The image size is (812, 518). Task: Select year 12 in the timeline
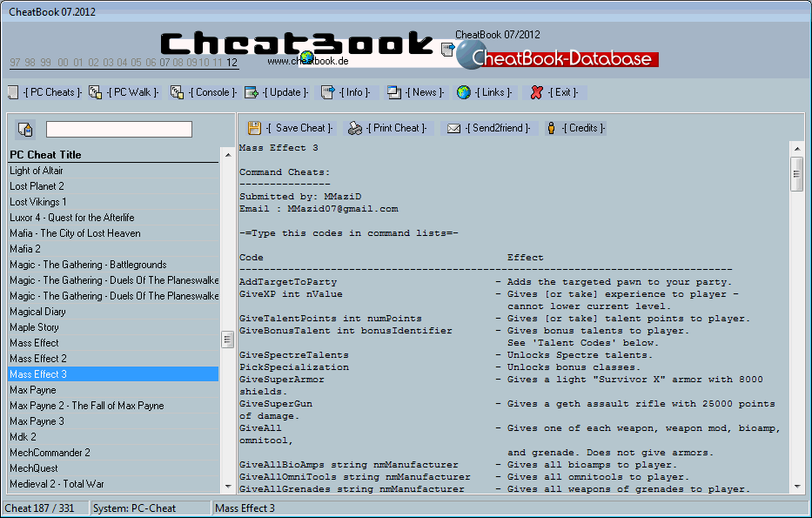[x=232, y=63]
